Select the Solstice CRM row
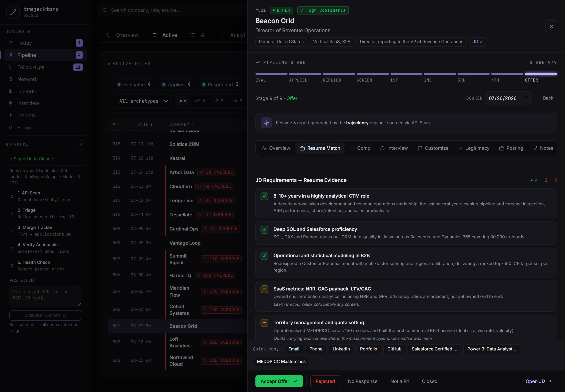565x392 pixels. (x=177, y=144)
